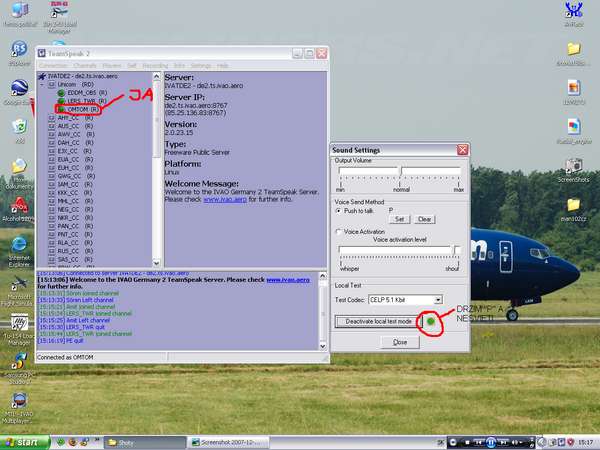Click the message log scroll down arrow
Image resolution: width=600 pixels, height=450 pixels.
tap(323, 346)
